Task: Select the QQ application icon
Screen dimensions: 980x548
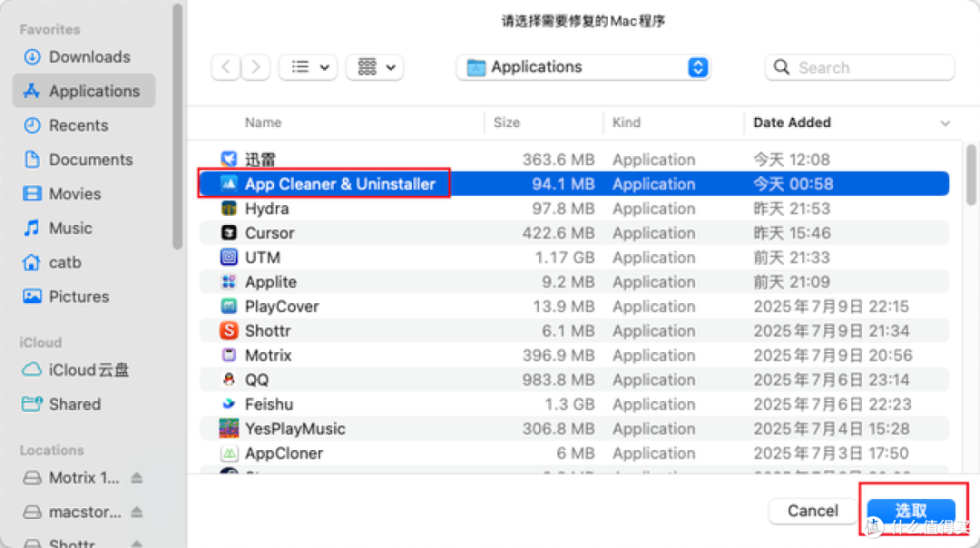Action: click(x=229, y=379)
